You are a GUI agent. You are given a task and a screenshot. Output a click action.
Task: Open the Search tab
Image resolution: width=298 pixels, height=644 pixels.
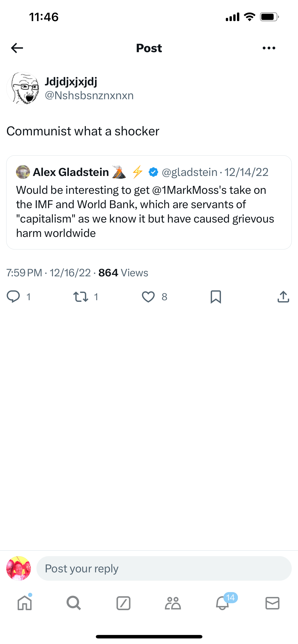[x=74, y=603]
